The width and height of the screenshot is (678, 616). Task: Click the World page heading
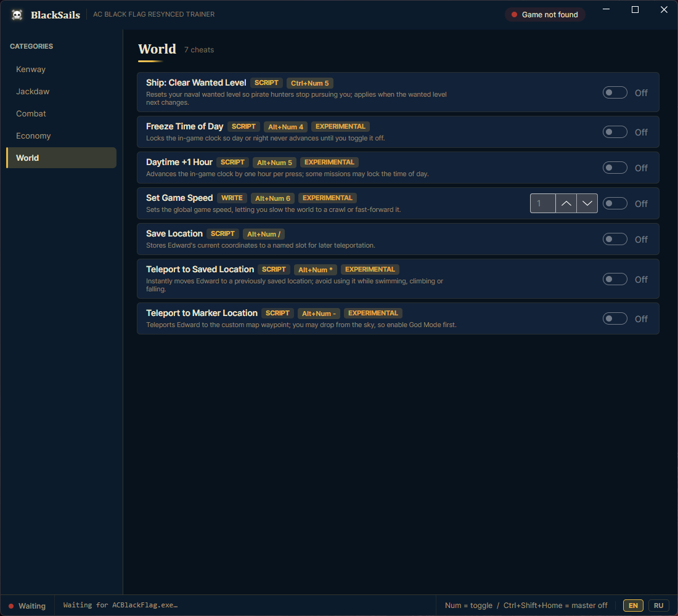157,49
